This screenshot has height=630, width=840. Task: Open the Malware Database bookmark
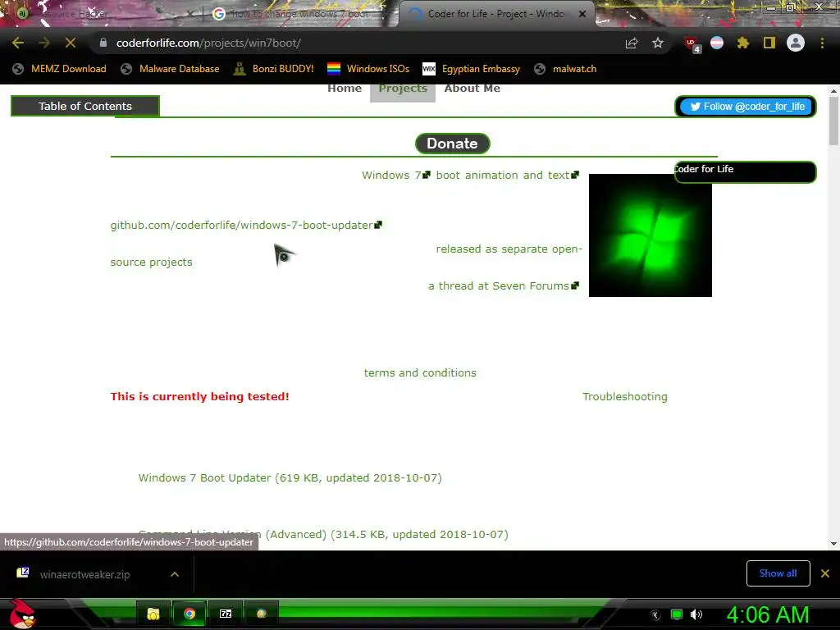[x=171, y=69]
